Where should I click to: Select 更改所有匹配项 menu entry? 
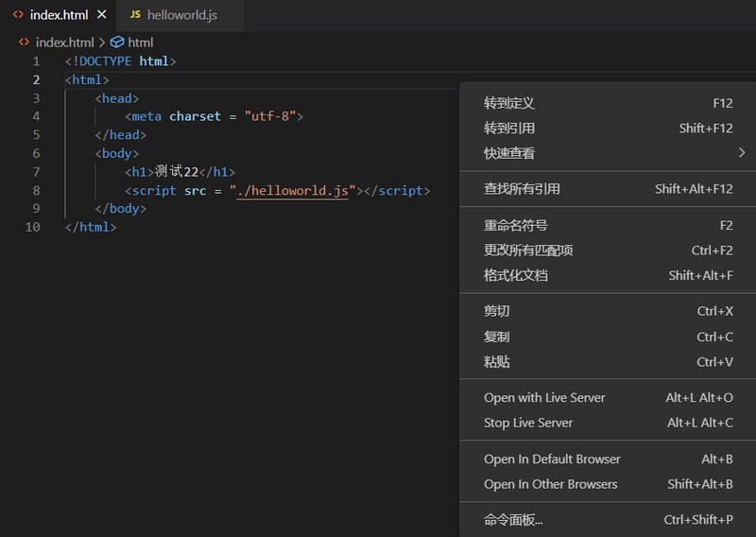[x=608, y=250]
